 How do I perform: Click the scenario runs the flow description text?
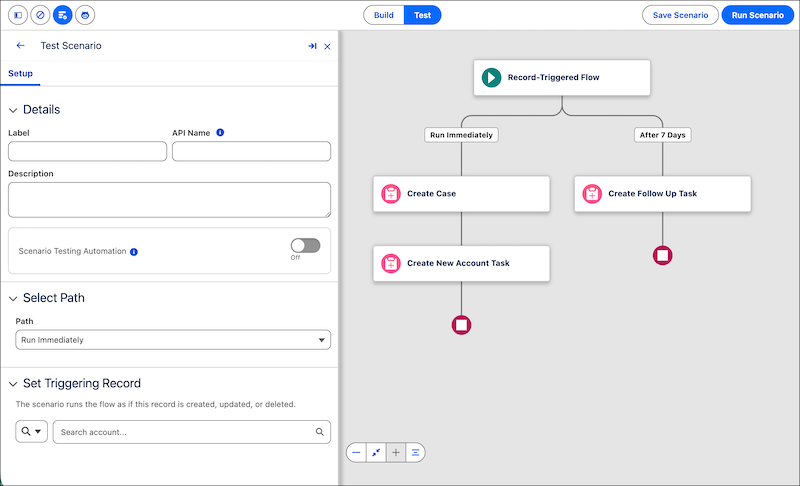pyautogui.click(x=155, y=404)
